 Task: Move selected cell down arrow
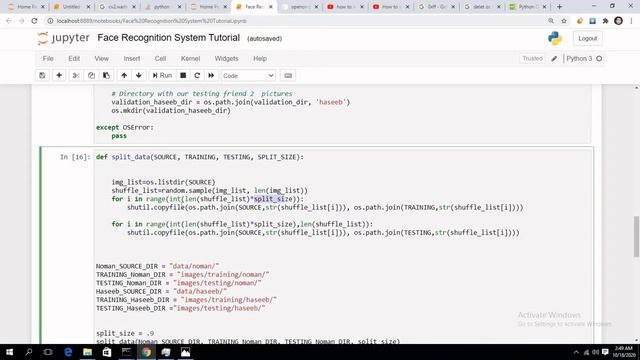coord(139,76)
